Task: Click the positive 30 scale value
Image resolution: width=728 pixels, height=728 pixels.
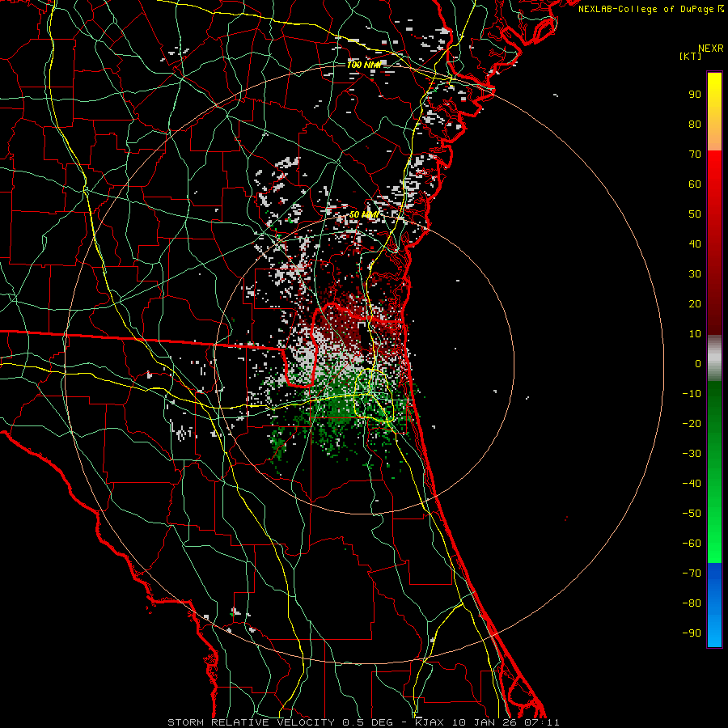Action: [695, 274]
